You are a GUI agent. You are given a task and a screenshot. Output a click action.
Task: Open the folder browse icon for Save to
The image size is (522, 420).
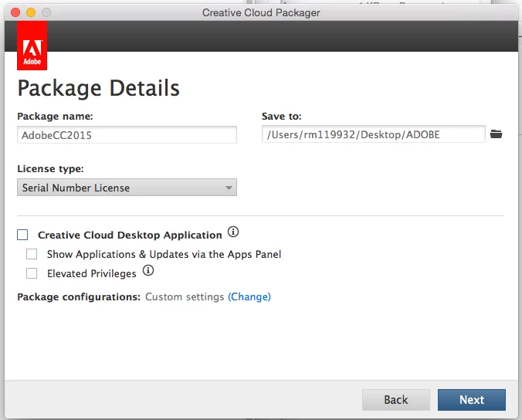coord(496,134)
